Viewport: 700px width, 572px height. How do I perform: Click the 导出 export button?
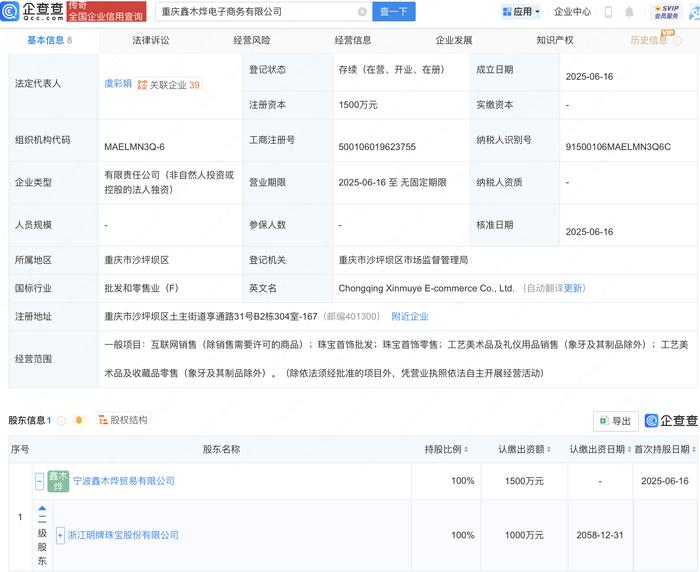[616, 421]
